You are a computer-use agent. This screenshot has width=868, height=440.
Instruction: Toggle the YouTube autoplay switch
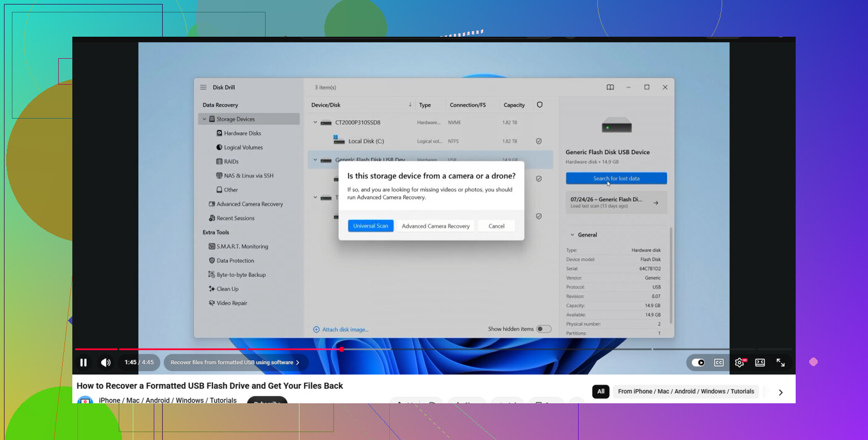698,363
